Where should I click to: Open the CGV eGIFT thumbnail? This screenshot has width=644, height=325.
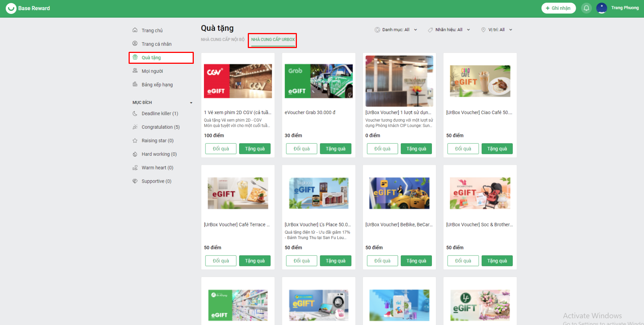point(238,81)
